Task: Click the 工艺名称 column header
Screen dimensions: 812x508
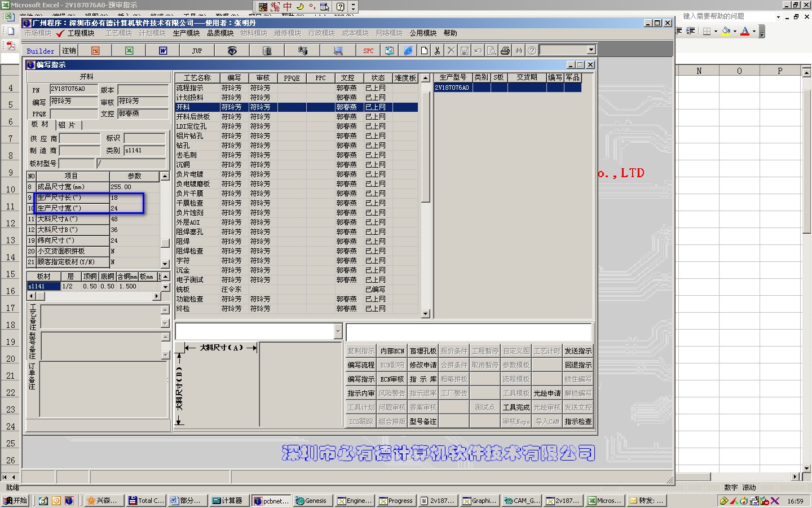Action: coord(197,78)
